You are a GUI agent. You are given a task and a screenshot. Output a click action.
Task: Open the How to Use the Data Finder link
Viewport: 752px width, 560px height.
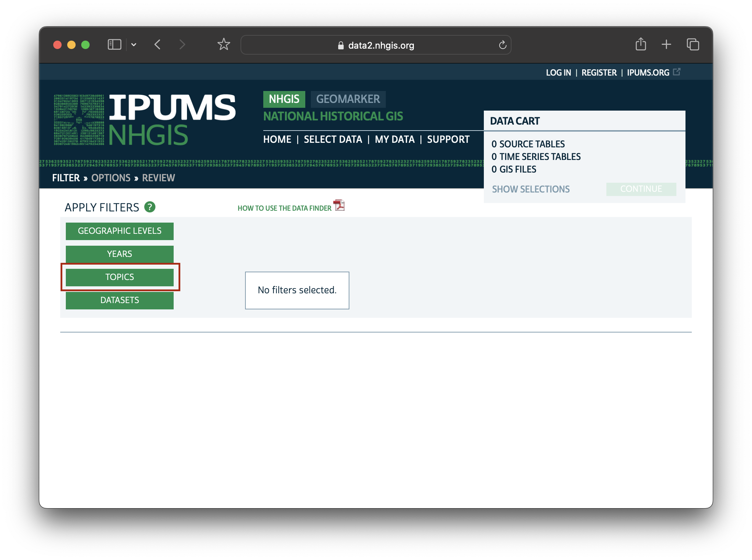(x=284, y=208)
